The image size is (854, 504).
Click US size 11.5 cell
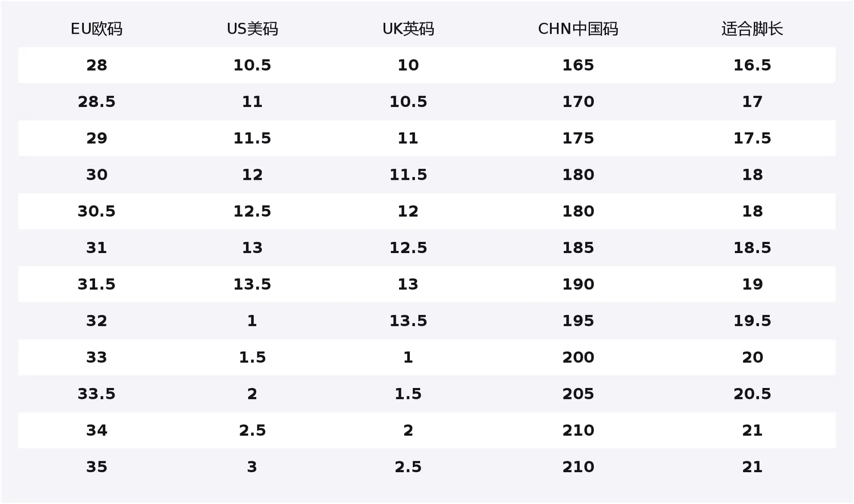pyautogui.click(x=252, y=138)
